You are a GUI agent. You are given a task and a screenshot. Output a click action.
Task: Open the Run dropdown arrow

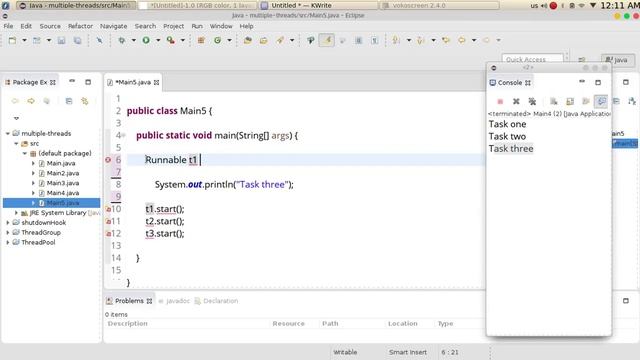[x=158, y=40]
